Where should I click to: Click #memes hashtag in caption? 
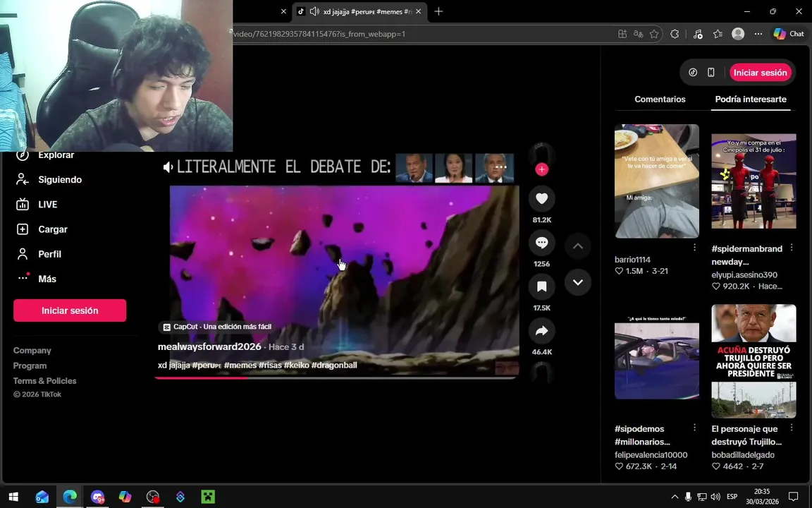pyautogui.click(x=240, y=365)
